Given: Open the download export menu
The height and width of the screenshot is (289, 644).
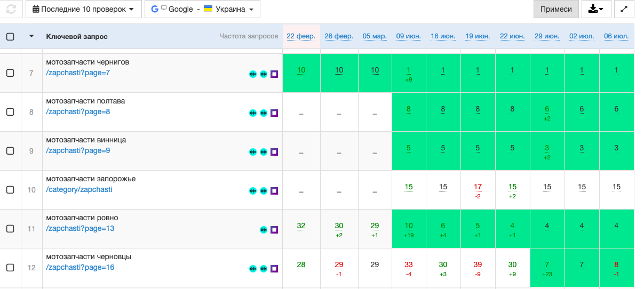Looking at the screenshot, I should (x=596, y=9).
